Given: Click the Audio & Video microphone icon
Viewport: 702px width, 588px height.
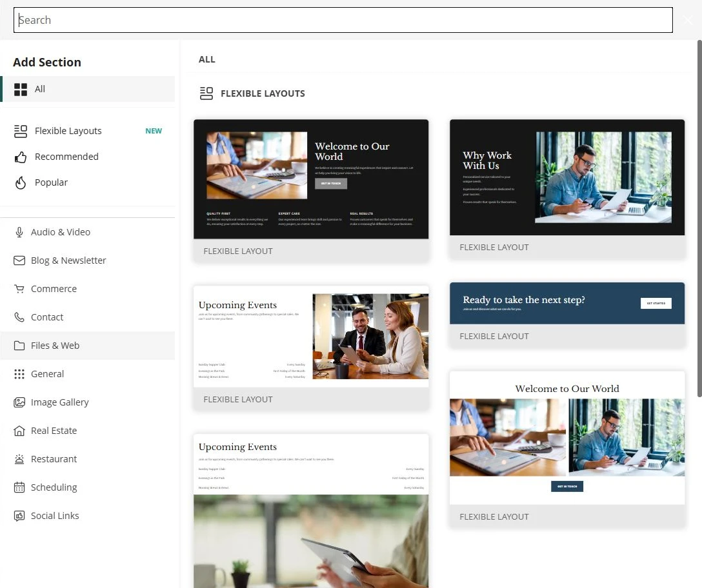Looking at the screenshot, I should point(19,232).
